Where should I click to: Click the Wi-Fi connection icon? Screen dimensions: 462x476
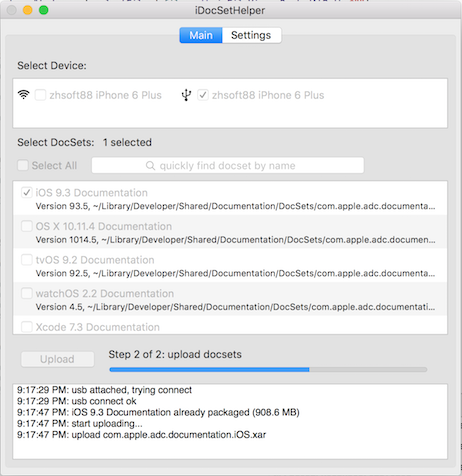(x=23, y=95)
